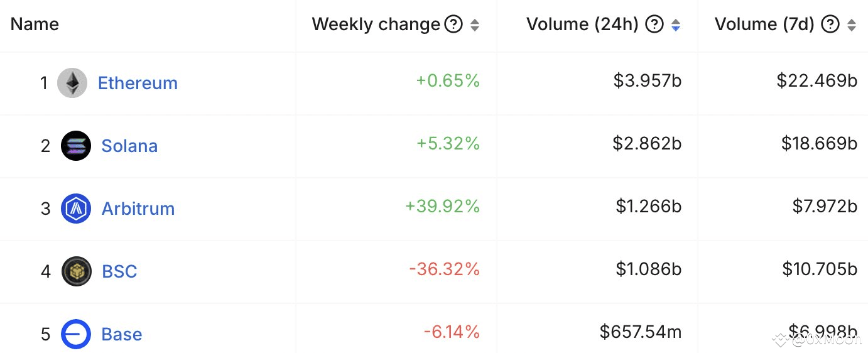Viewport: 868px width, 353px height.
Task: Click the Base logo icon
Action: [x=76, y=334]
